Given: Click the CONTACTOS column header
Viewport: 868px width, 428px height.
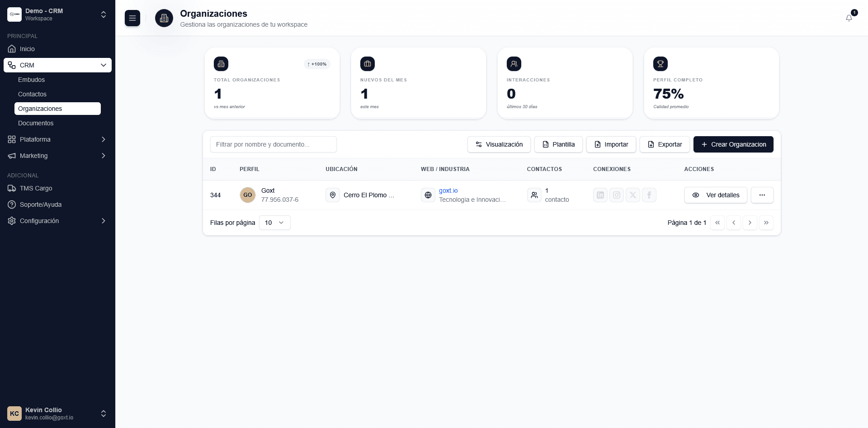Looking at the screenshot, I should (x=544, y=169).
